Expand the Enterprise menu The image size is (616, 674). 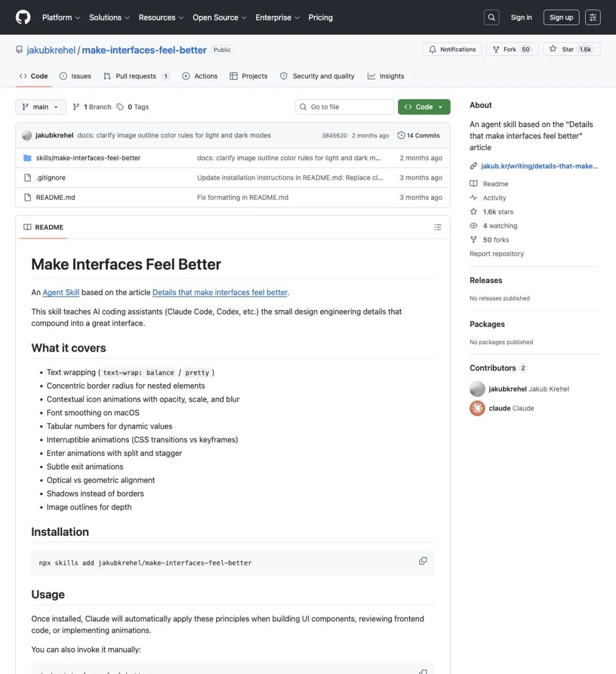277,17
